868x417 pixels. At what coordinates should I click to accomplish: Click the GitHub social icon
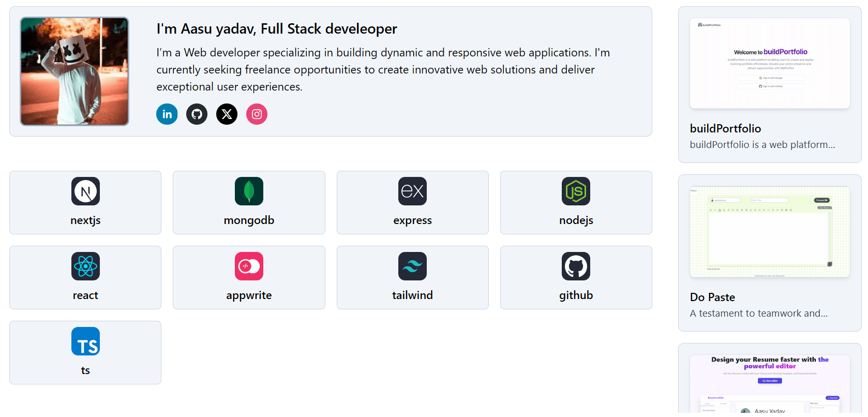click(x=197, y=114)
